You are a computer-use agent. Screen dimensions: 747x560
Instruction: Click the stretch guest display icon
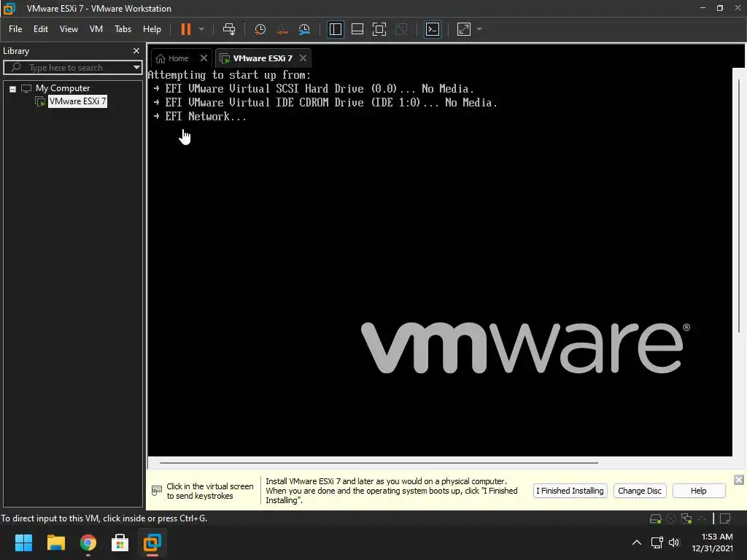(x=464, y=29)
